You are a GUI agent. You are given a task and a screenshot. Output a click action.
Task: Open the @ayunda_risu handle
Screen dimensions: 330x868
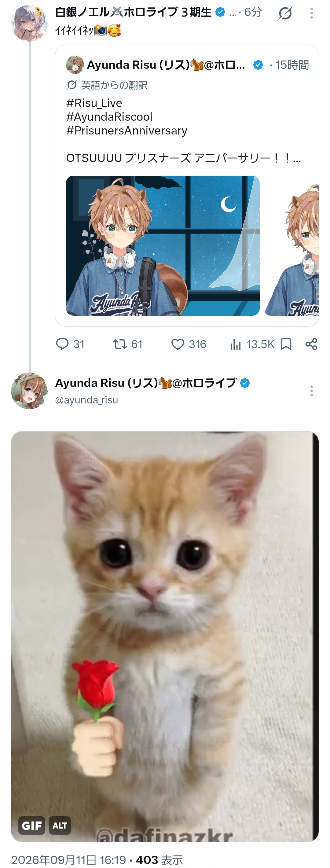tap(86, 400)
